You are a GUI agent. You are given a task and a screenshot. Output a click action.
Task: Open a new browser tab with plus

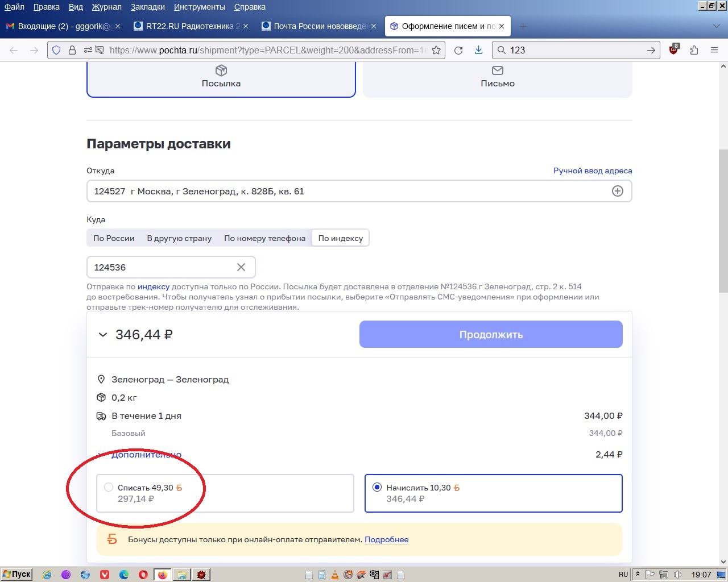coord(523,26)
